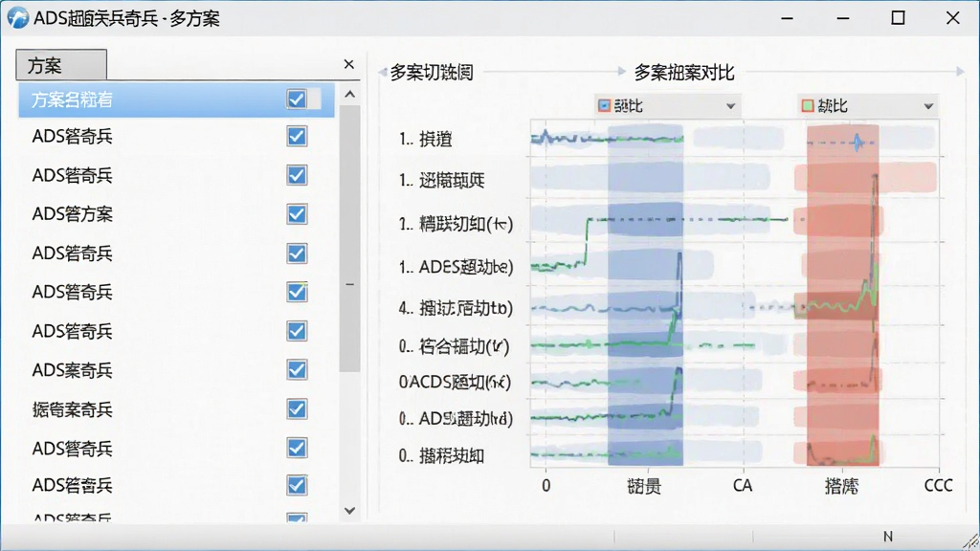Viewport: 980px width, 551px height.
Task: Open the blue-swatch series dropdown
Action: pos(667,105)
